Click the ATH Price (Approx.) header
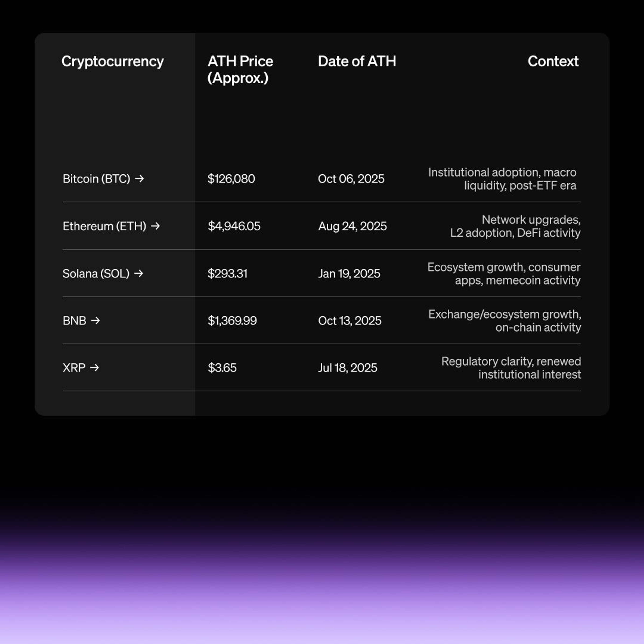The image size is (644, 644). pyautogui.click(x=240, y=70)
